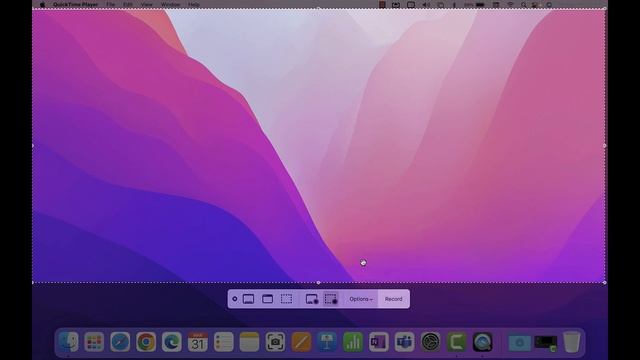Launch Camtasia from the Dock
Screen dimensions: 640x360
[456, 342]
